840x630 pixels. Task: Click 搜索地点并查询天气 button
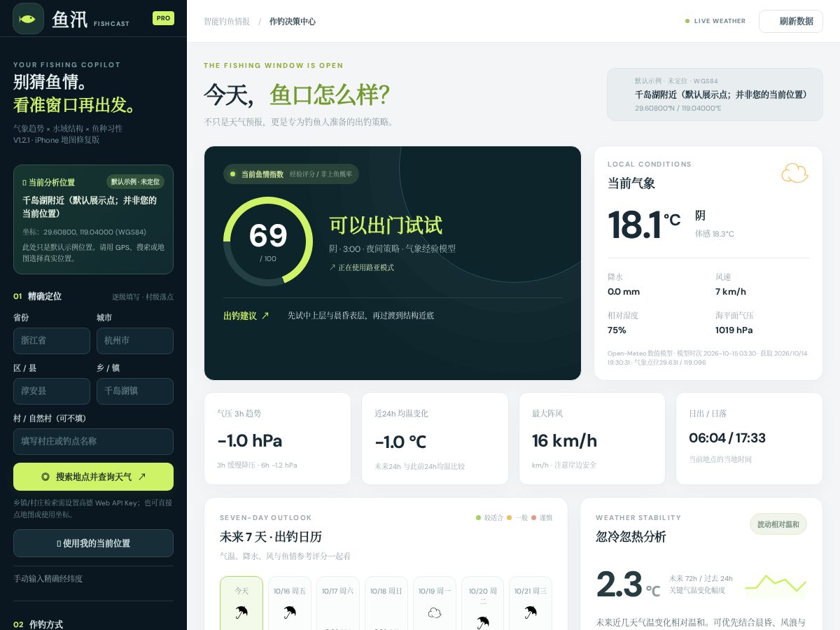(93, 477)
